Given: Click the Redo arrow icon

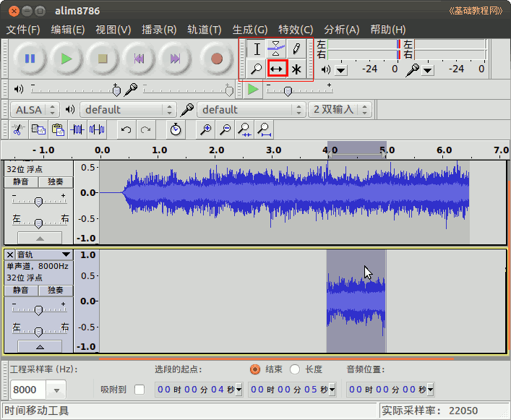Looking at the screenshot, I should (146, 129).
